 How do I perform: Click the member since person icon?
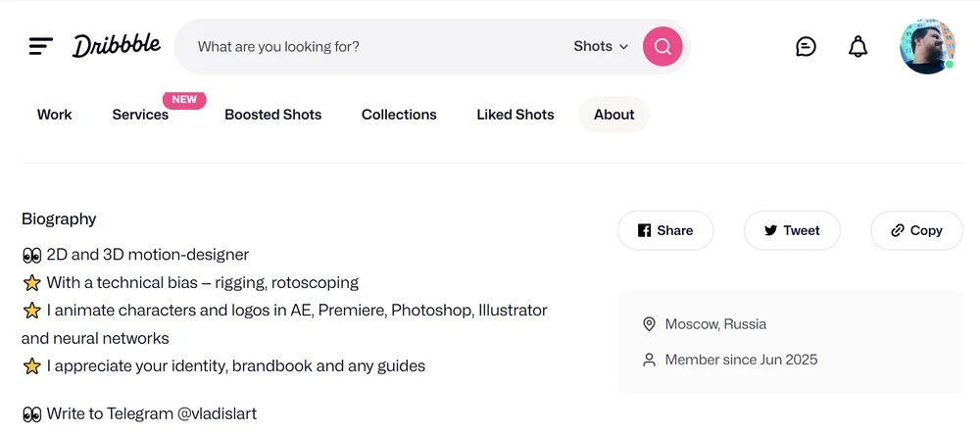tap(649, 360)
